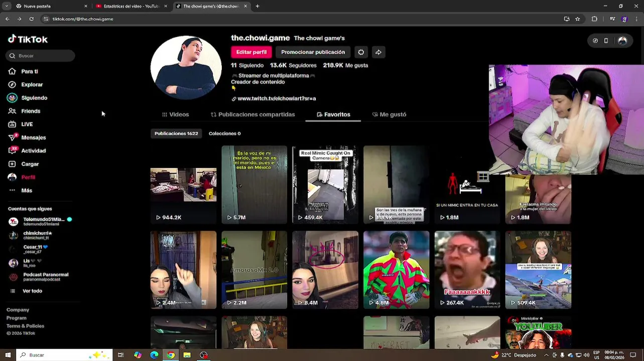Click the Editar perfil button

point(251,52)
